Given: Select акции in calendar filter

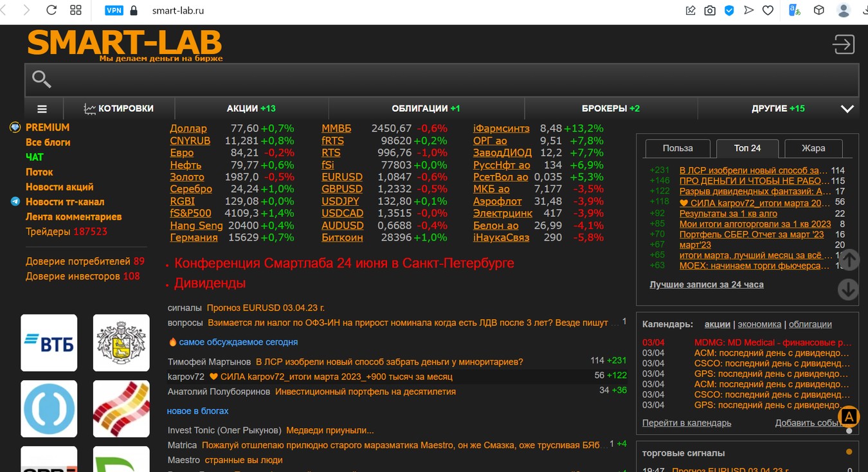Looking at the screenshot, I should pyautogui.click(x=718, y=324).
